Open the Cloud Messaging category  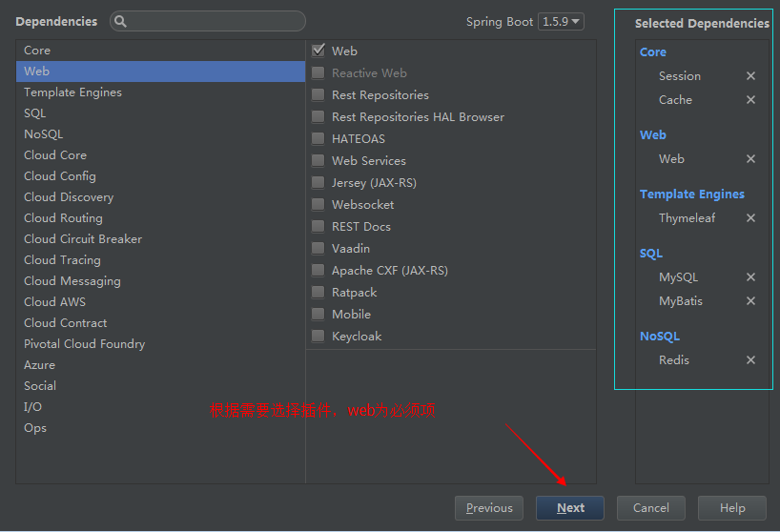(160, 281)
